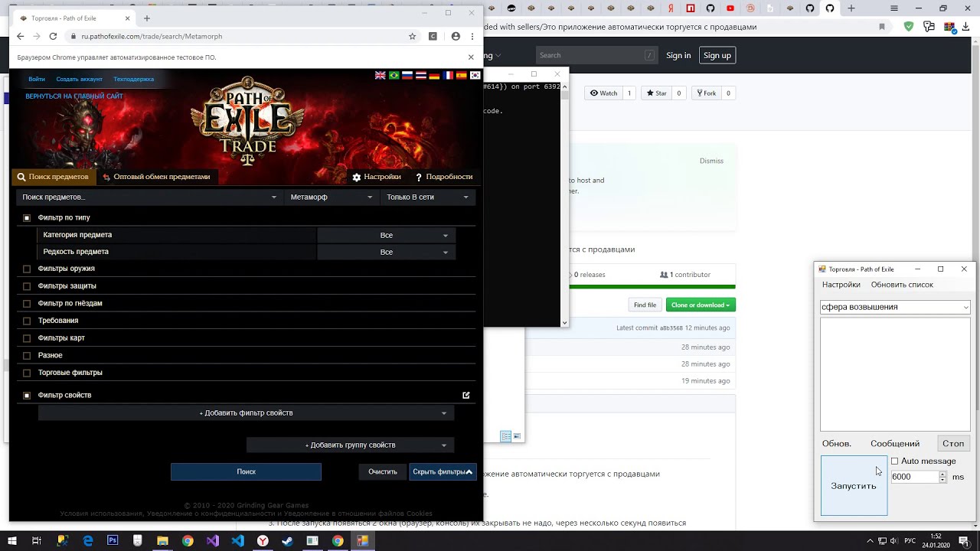Switch to the Поиск предметов tab
The image size is (980, 551).
(53, 177)
